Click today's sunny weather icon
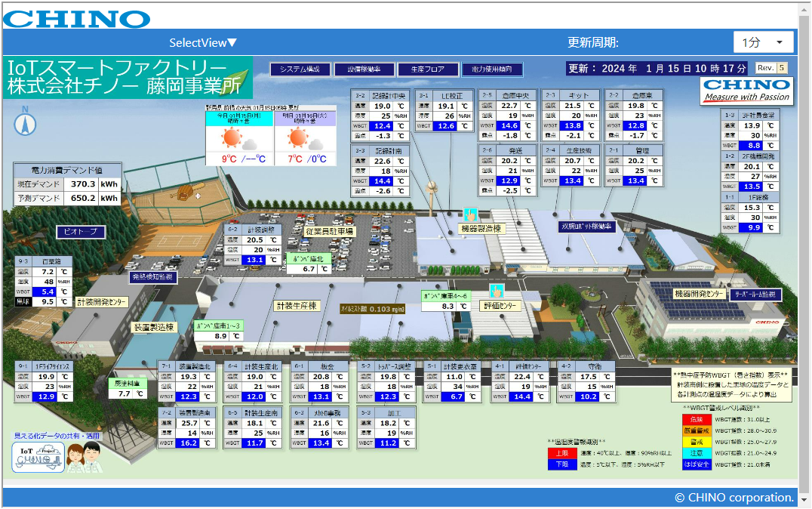Screen dimensions: 812x509 (x=232, y=138)
